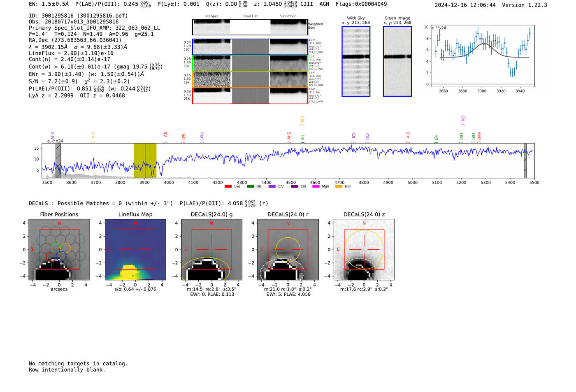The width and height of the screenshot is (576, 392).
Task: Click the 'AGN' label in header
Action: click(x=324, y=4)
